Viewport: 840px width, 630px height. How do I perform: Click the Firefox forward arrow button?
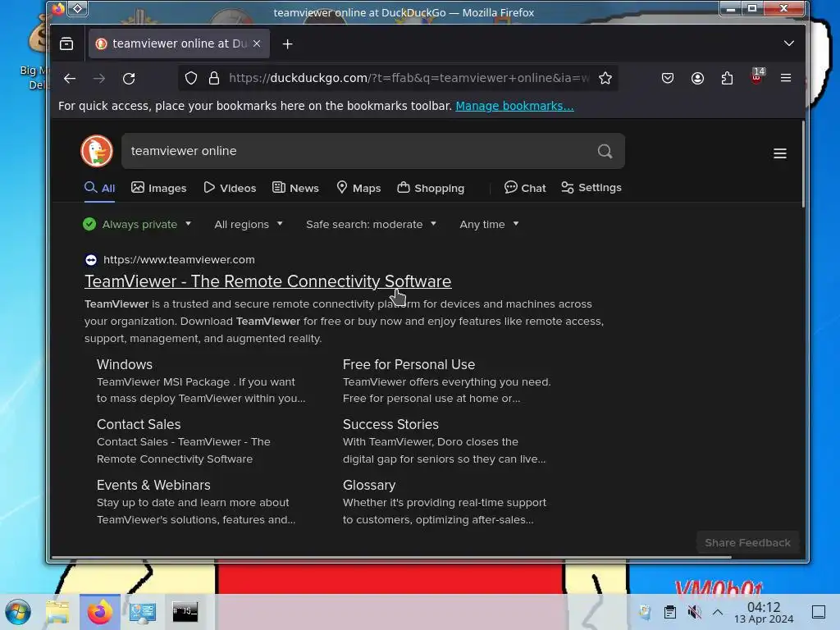tap(99, 79)
